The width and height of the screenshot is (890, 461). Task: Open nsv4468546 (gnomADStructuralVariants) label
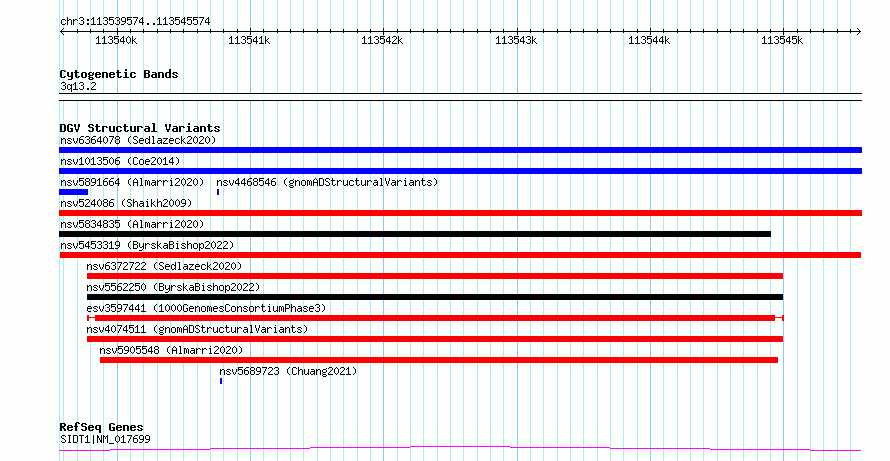click(x=327, y=182)
